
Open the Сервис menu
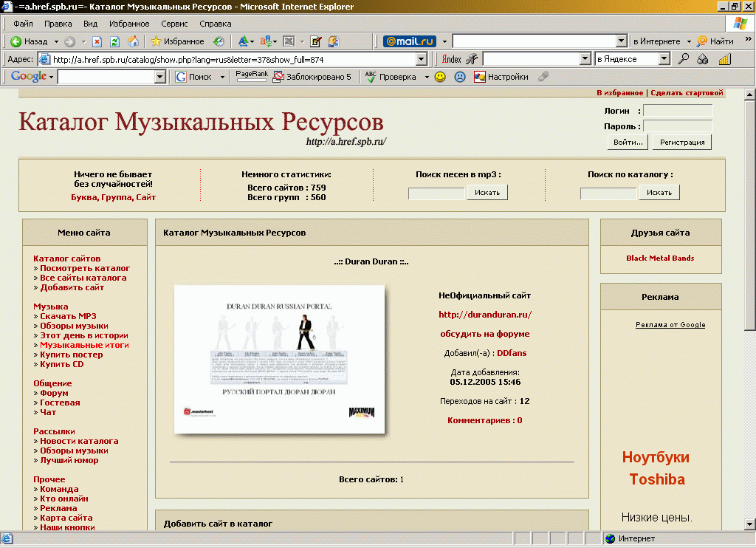click(174, 24)
